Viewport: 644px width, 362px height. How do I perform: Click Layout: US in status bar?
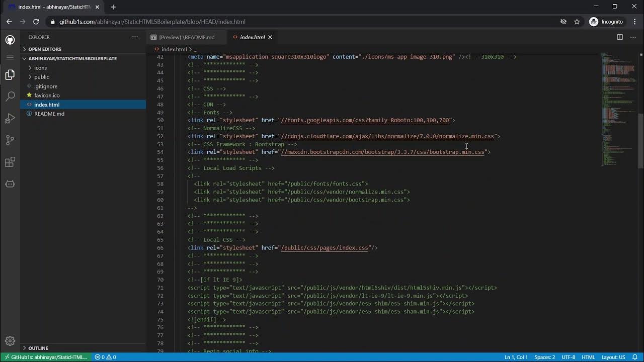click(613, 357)
